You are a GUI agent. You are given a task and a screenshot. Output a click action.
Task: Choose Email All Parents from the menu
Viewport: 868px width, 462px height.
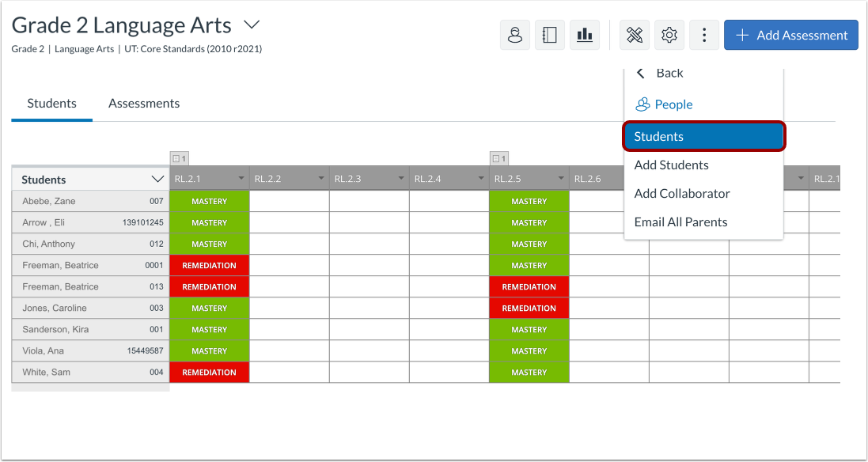coord(680,222)
